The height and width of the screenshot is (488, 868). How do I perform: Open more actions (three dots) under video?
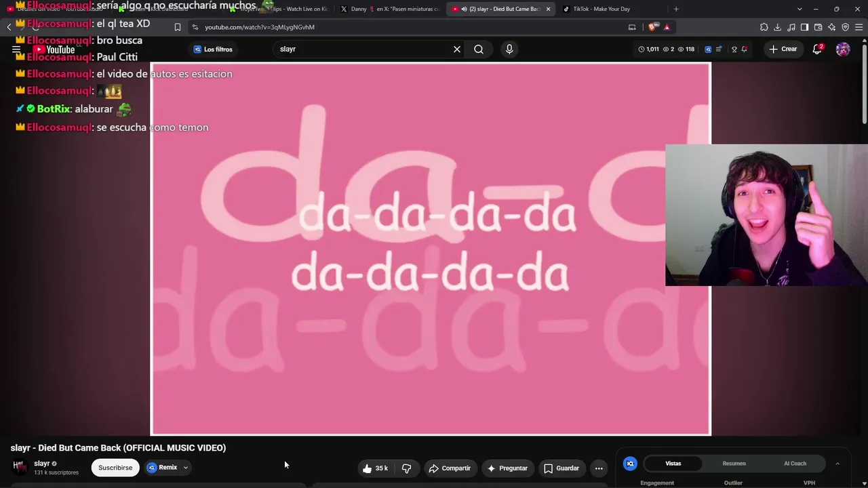(x=599, y=468)
